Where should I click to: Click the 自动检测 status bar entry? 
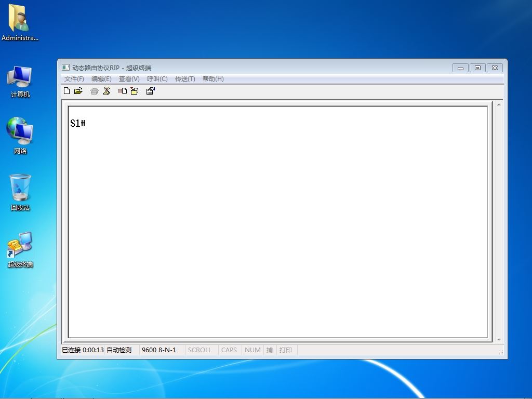(119, 350)
